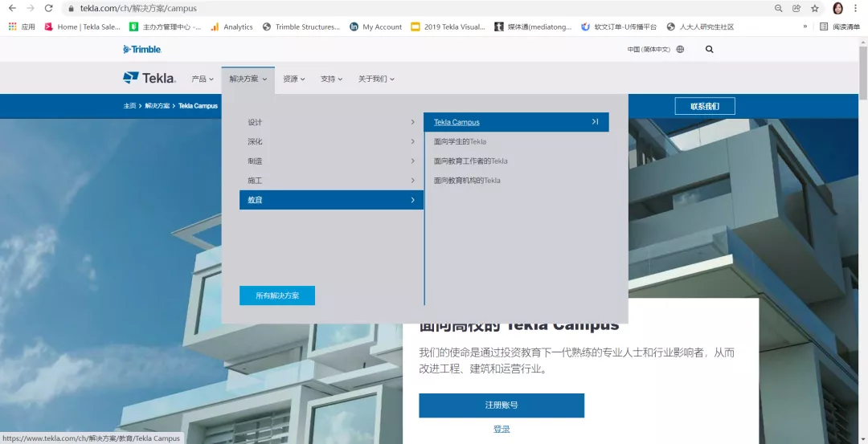Show more bookmarks chevron
Screen dimensions: 868x444
(805, 26)
